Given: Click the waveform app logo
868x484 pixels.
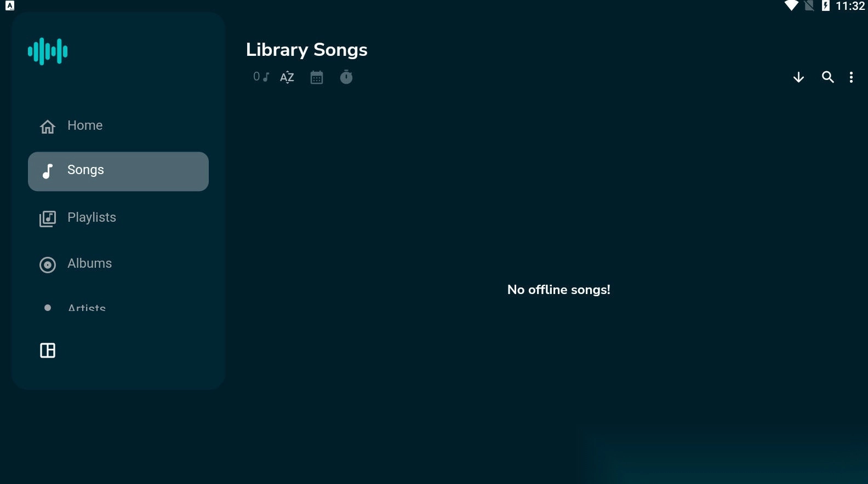Looking at the screenshot, I should 48,51.
